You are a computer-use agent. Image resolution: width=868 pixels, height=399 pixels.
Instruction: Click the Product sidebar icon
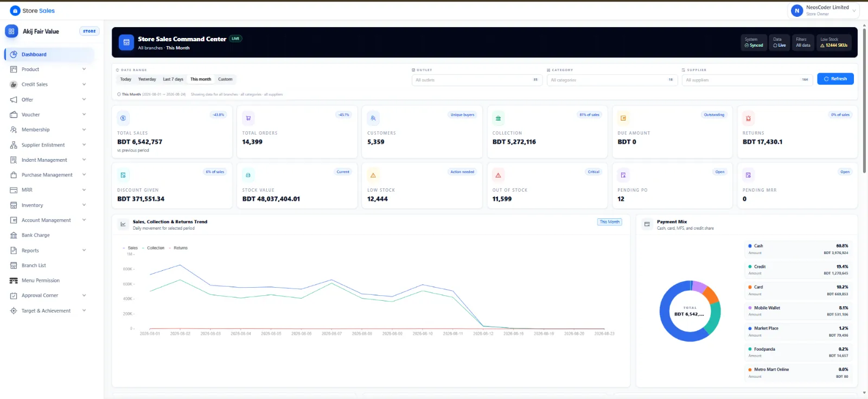(x=14, y=69)
